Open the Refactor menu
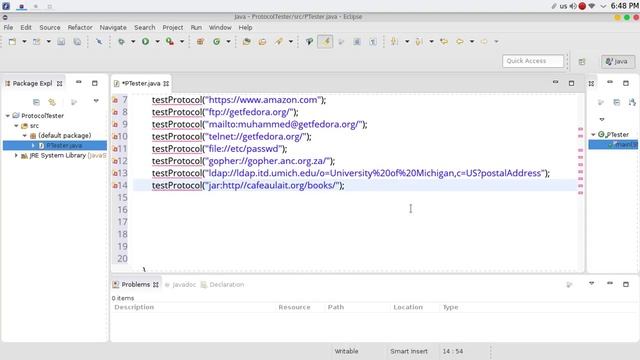This screenshot has width=640, height=360. 80,27
